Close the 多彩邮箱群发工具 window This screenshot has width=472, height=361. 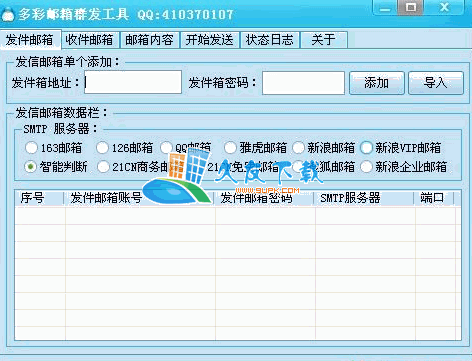pyautogui.click(x=444, y=7)
